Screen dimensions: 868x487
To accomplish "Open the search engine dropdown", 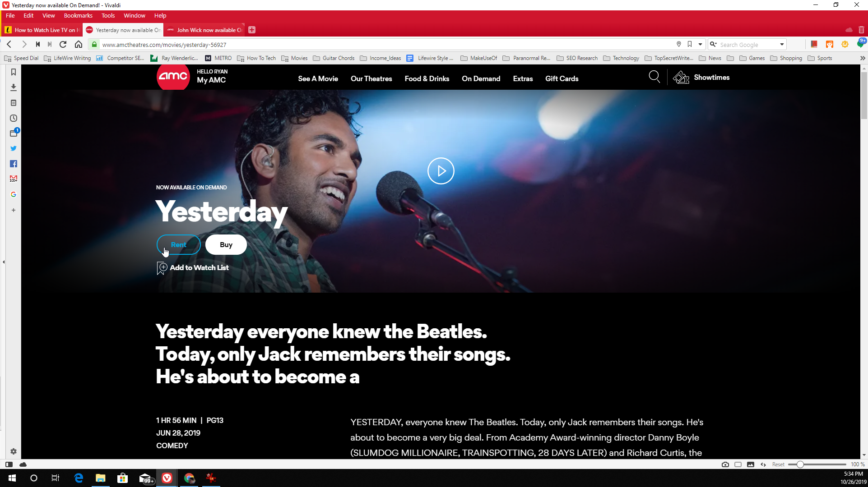I will point(714,44).
